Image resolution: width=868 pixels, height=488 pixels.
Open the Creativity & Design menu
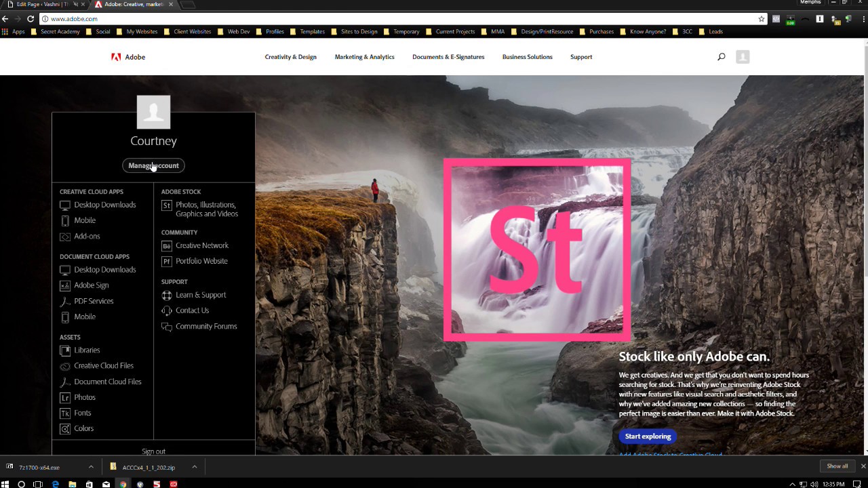click(290, 57)
